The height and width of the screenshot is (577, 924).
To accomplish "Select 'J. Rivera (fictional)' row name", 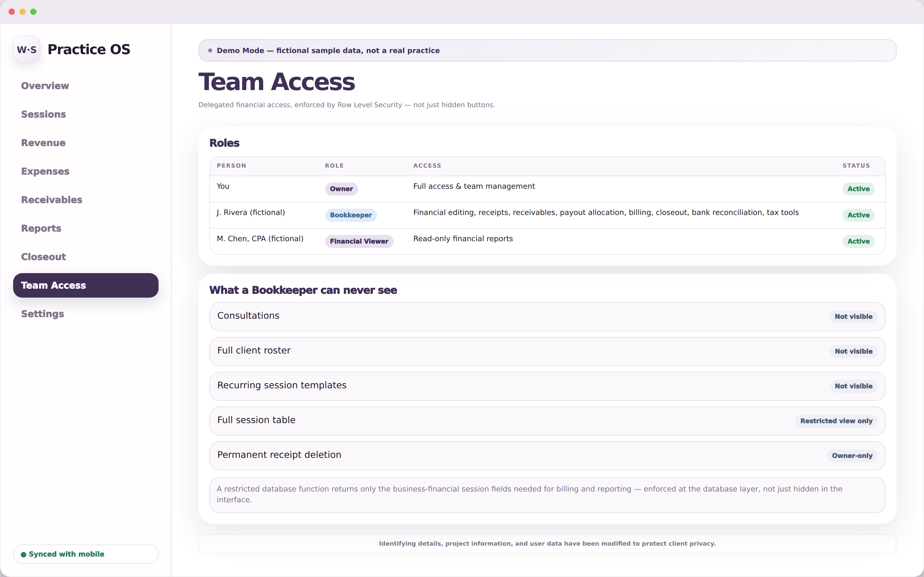I will point(251,213).
